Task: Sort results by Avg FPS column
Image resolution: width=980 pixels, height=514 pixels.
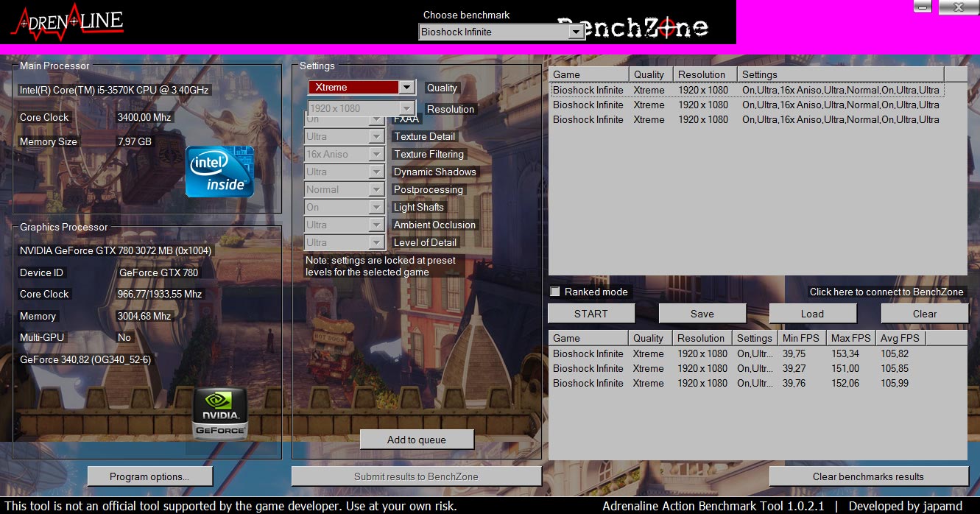Action: click(x=899, y=338)
